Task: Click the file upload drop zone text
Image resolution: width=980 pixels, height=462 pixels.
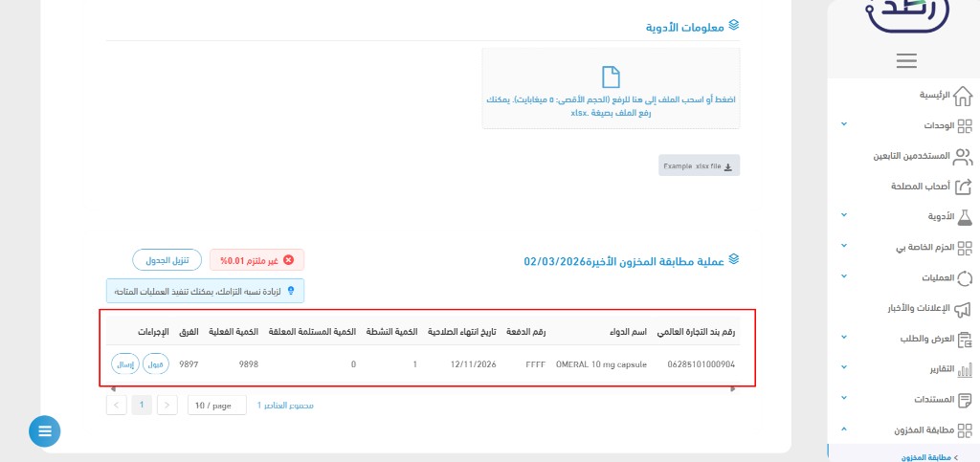Action: [611, 106]
